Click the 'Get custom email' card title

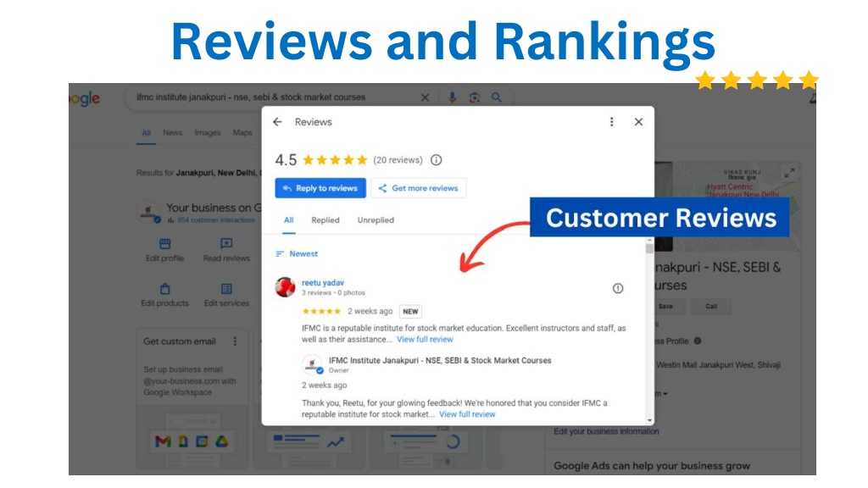click(180, 341)
